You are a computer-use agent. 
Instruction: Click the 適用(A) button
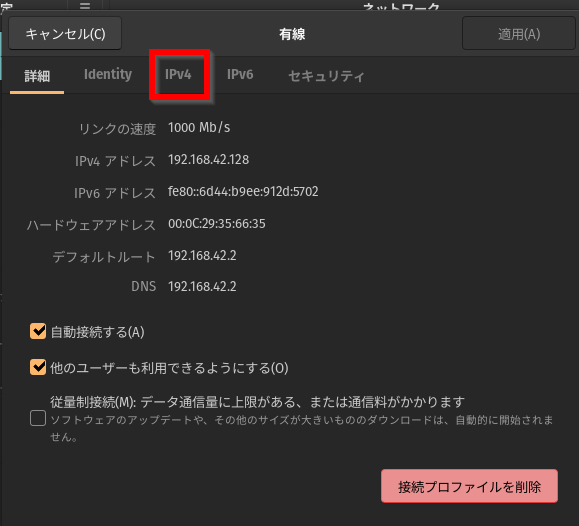(x=518, y=34)
